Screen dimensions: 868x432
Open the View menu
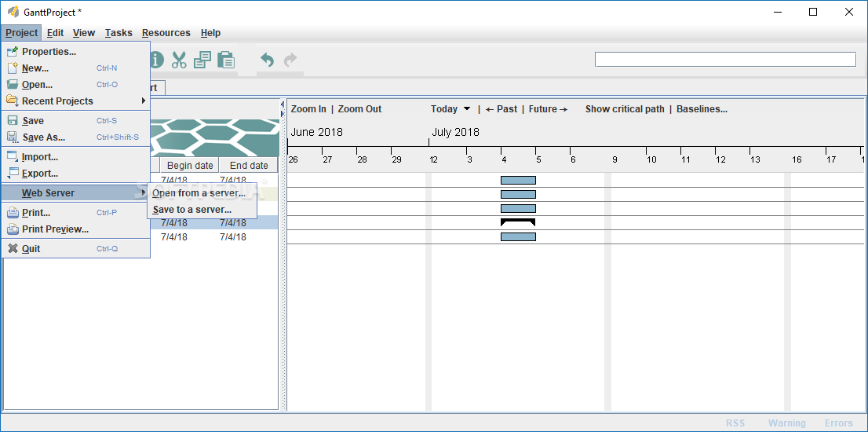click(x=84, y=33)
